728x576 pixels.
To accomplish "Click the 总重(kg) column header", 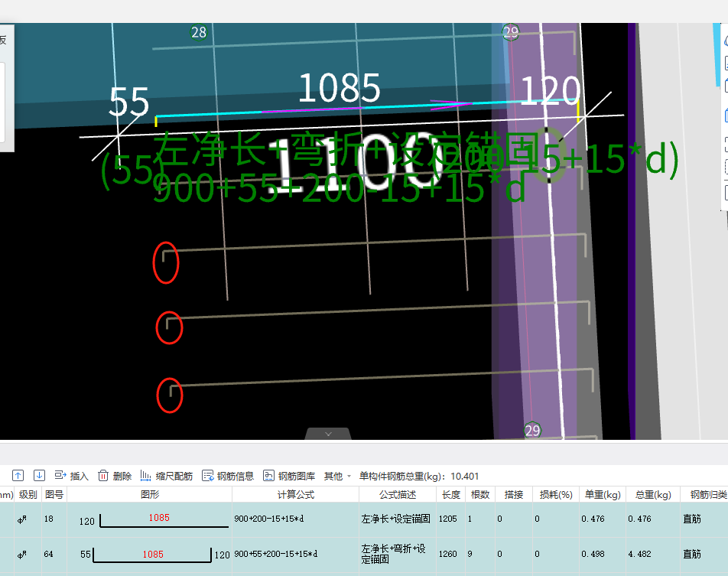I will 653,494.
